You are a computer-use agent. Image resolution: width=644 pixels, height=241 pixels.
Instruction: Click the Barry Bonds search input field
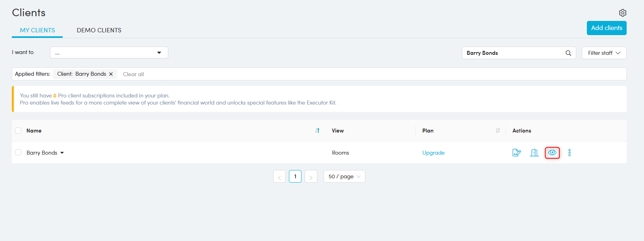click(512, 53)
